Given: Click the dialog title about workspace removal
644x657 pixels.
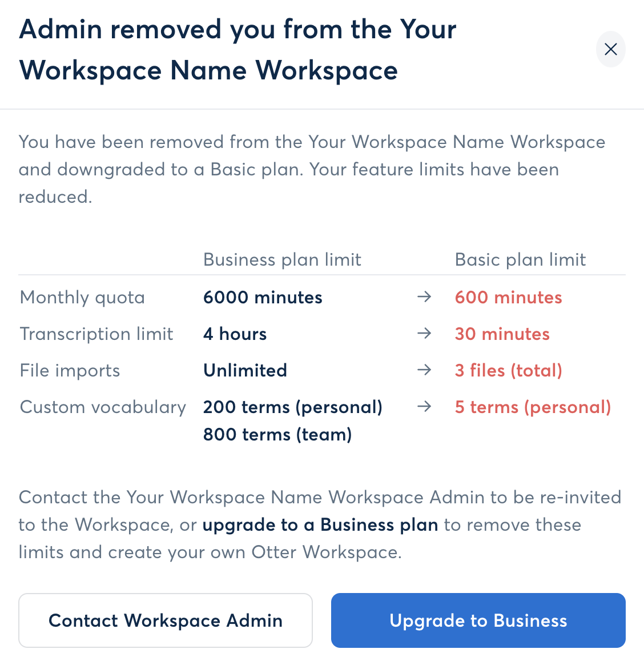Looking at the screenshot, I should pyautogui.click(x=238, y=49).
